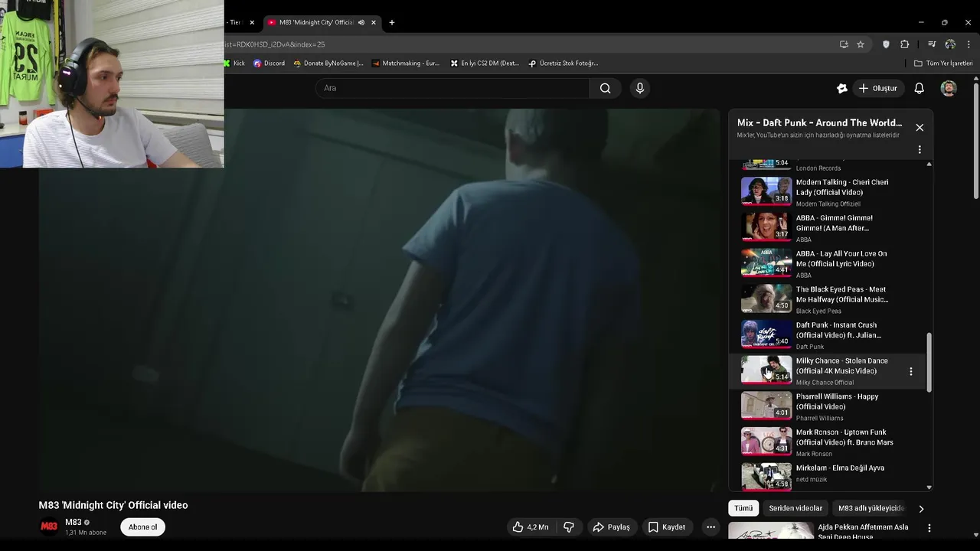Open the Kick bookmark
The image size is (980, 551).
tap(234, 64)
